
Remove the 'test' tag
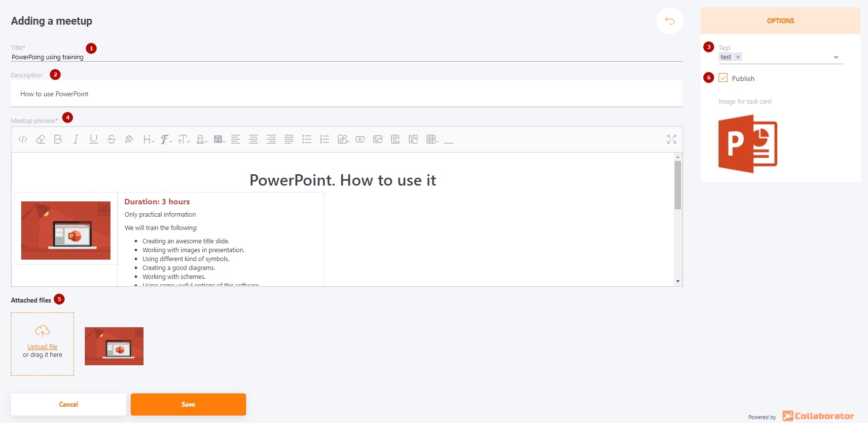(738, 57)
